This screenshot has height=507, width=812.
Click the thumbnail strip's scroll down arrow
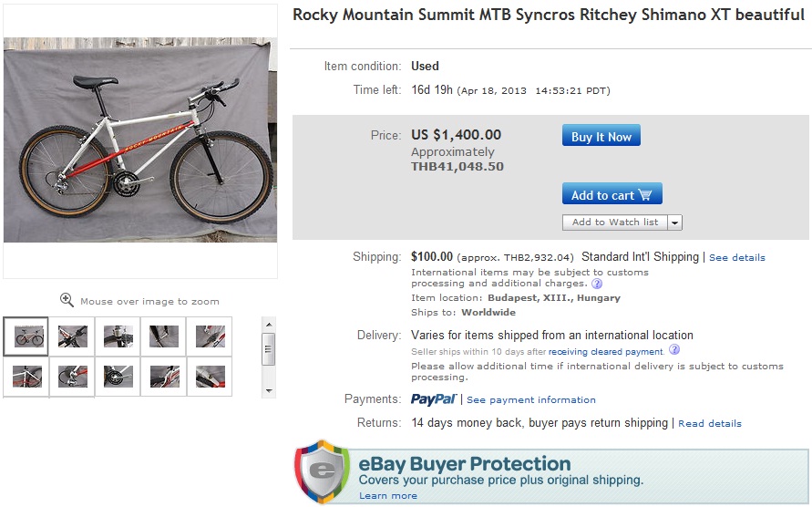269,389
